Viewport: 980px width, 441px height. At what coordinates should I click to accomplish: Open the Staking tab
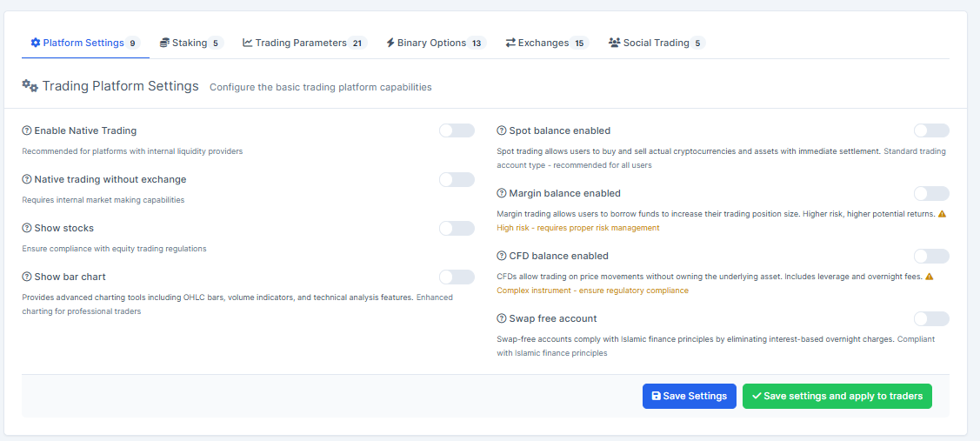click(190, 43)
